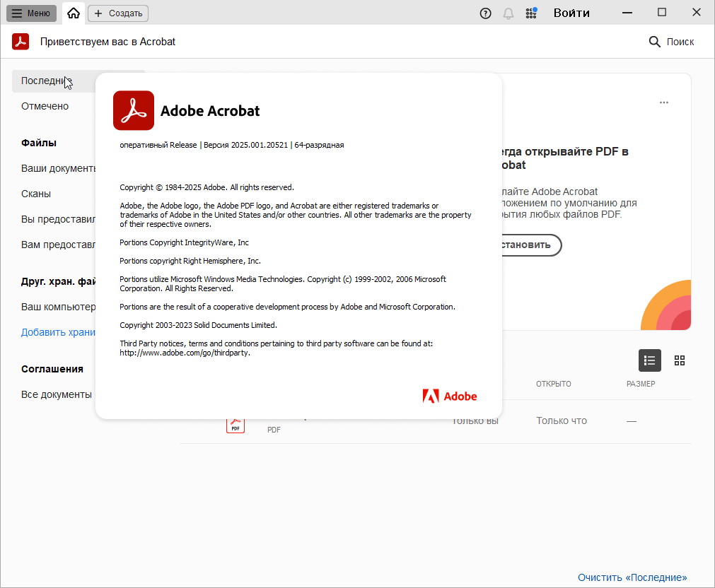
Task: Maximize the Acrobat window
Action: tap(662, 13)
